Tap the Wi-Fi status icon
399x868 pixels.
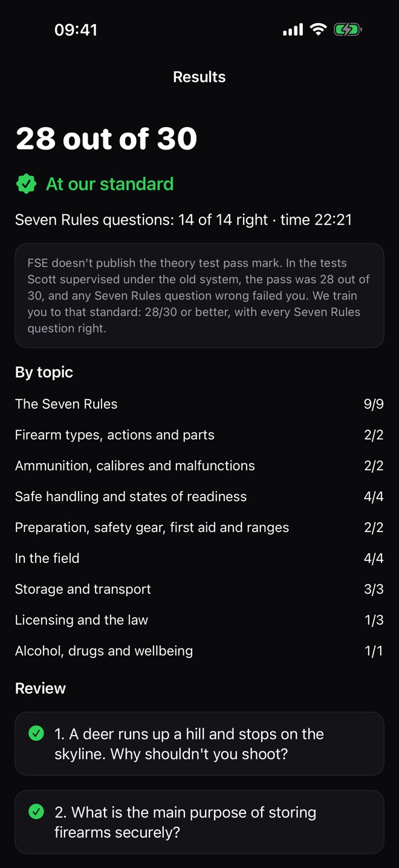click(x=318, y=29)
